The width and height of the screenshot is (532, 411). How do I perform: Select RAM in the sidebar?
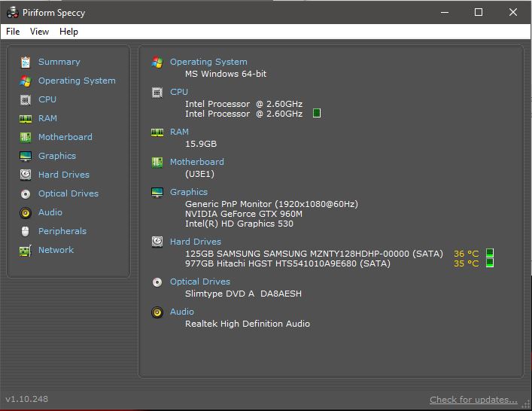pyautogui.click(x=47, y=118)
